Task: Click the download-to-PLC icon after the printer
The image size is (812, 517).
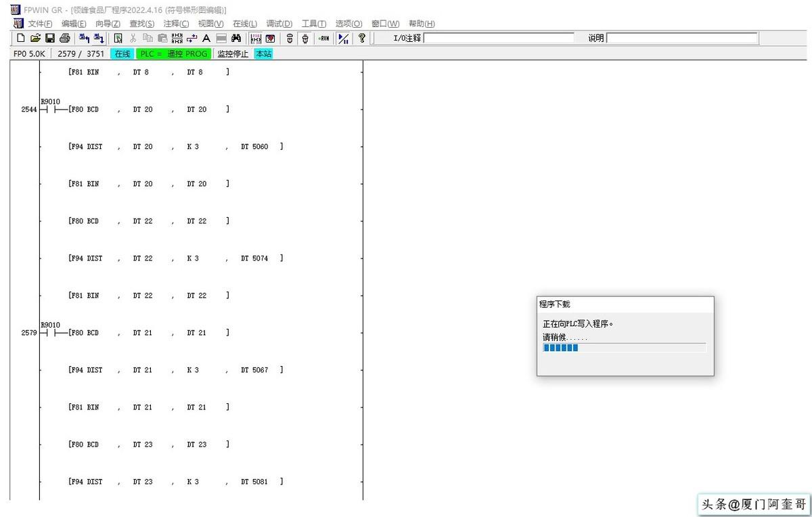Action: click(84, 39)
